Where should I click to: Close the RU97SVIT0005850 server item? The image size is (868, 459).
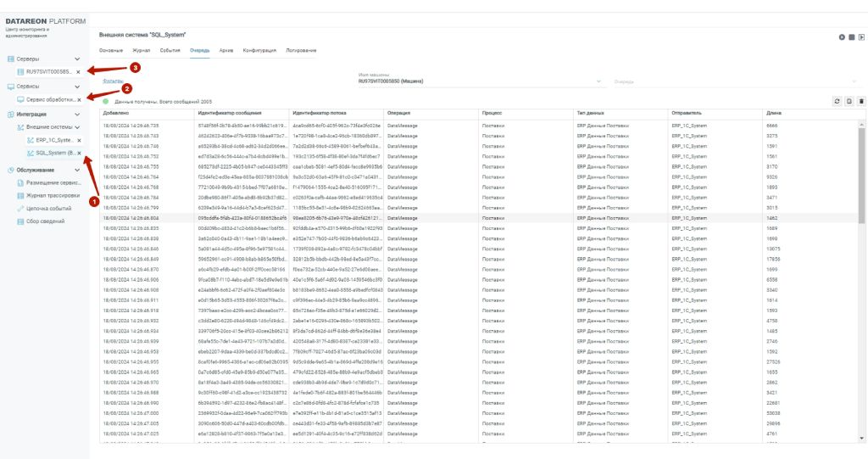click(x=78, y=72)
